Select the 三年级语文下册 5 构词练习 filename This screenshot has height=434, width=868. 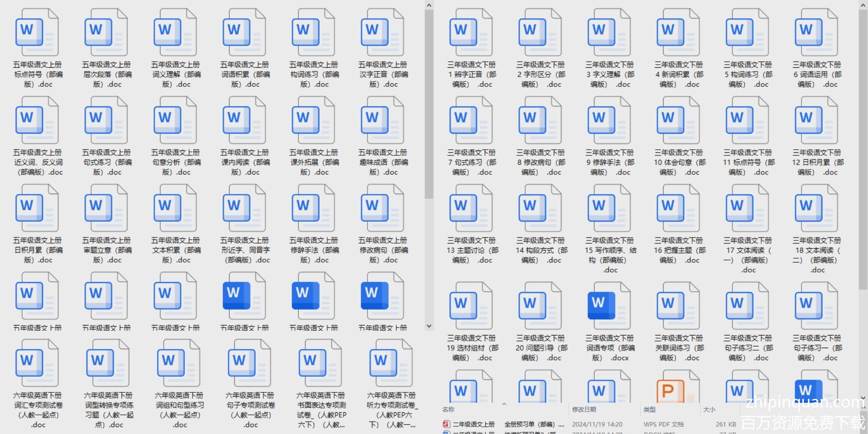tap(748, 75)
